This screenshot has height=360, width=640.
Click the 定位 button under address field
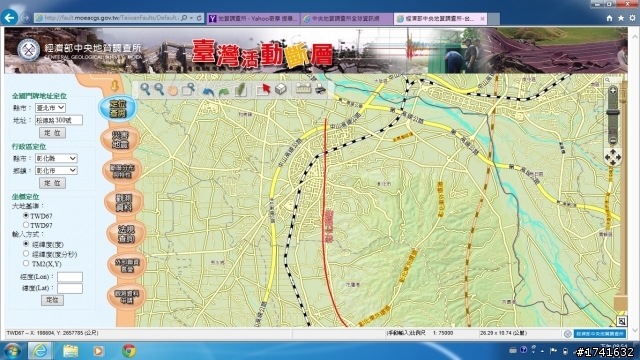52,133
